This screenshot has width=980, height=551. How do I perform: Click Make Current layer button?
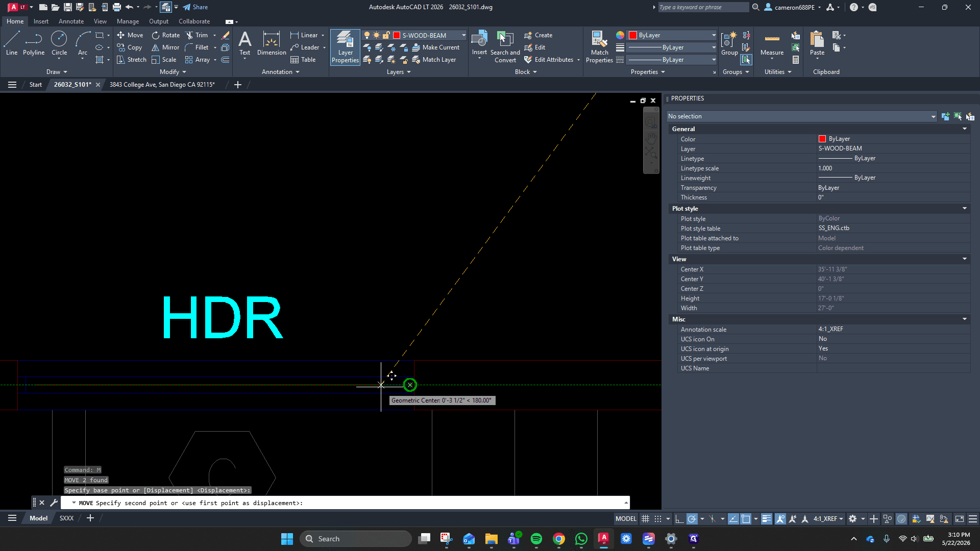[435, 47]
